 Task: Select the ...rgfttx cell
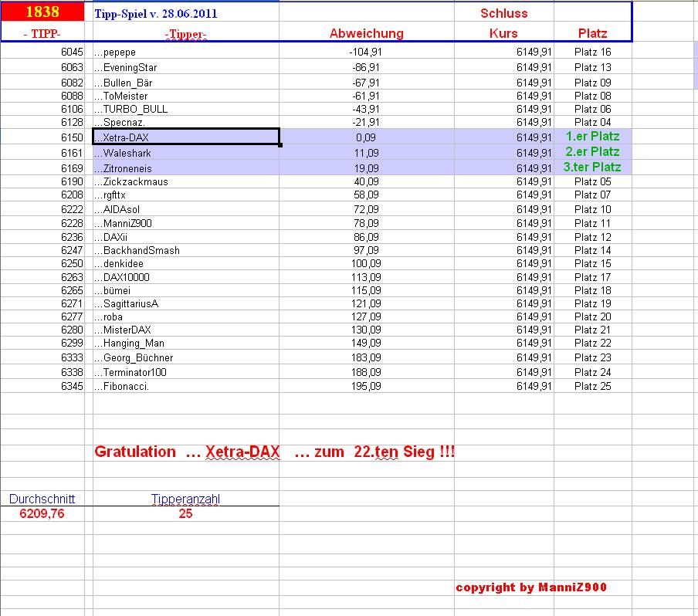[185, 195]
